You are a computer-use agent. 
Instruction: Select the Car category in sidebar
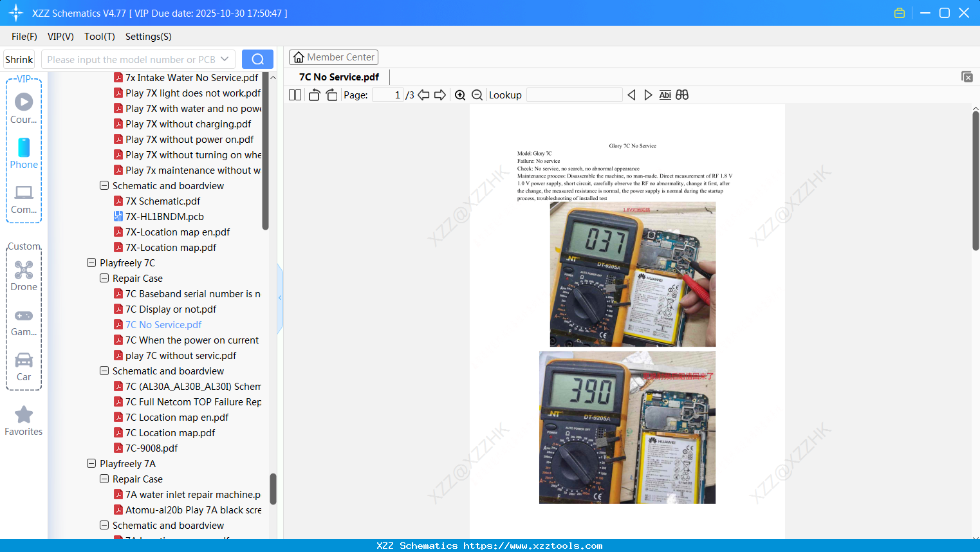pyautogui.click(x=24, y=367)
